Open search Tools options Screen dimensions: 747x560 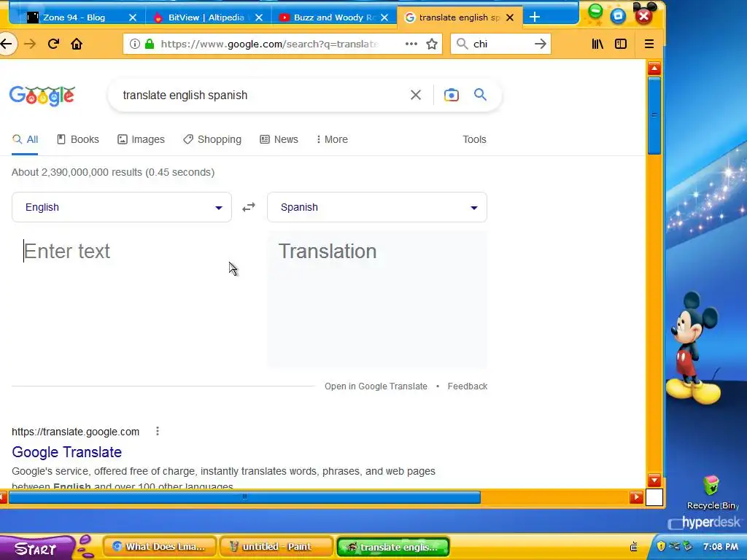click(474, 139)
